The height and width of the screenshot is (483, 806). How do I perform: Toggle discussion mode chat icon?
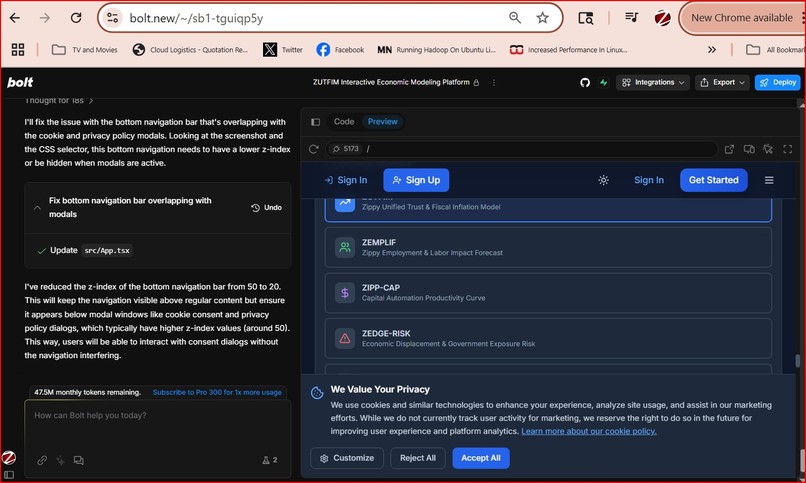(79, 460)
